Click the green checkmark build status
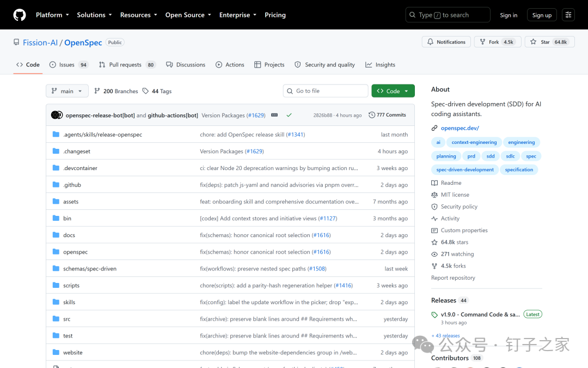588x368 pixels. pyautogui.click(x=289, y=115)
